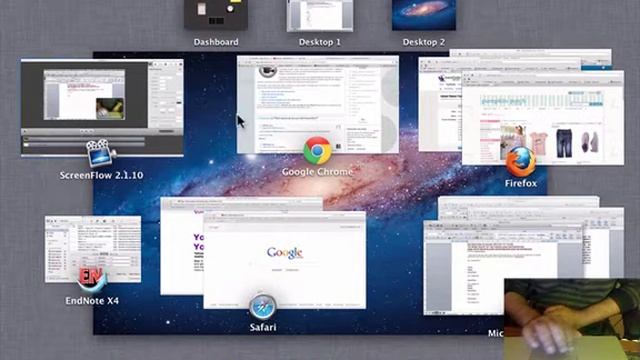
Task: Select the Google Chrome app icon
Action: click(317, 151)
